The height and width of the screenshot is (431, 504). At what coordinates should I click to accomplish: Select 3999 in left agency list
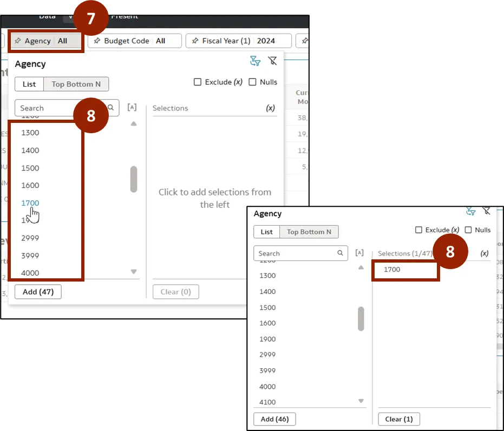pos(30,256)
